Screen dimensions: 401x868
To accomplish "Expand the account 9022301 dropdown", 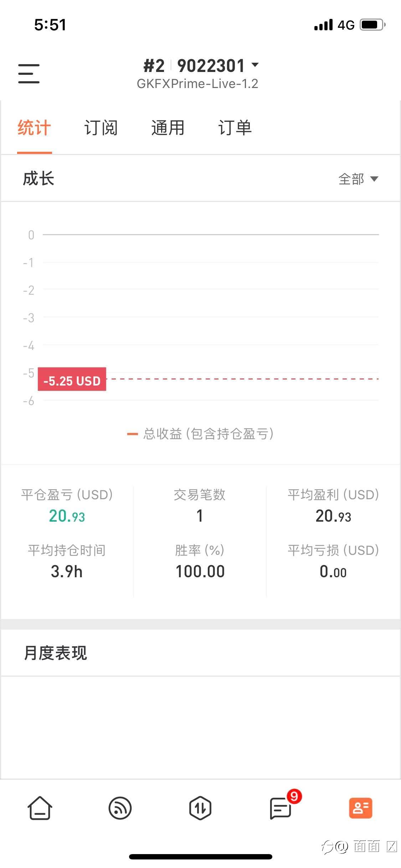I will pos(255,65).
